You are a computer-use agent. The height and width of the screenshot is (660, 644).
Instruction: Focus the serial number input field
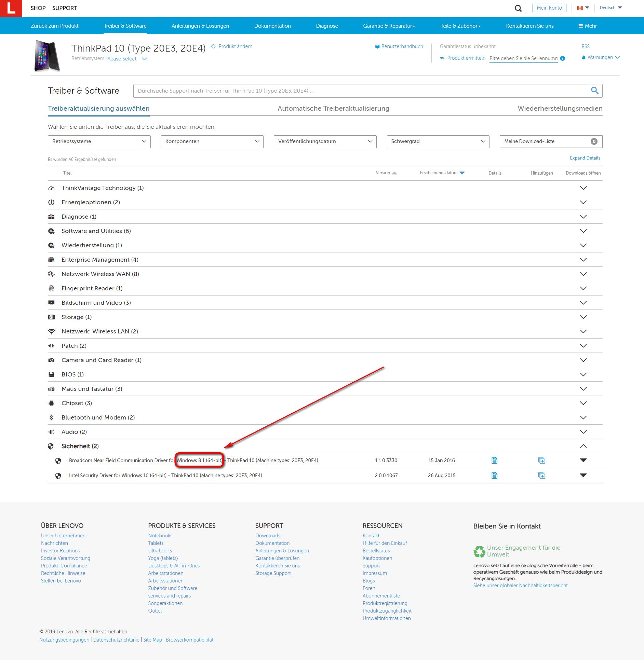(523, 58)
